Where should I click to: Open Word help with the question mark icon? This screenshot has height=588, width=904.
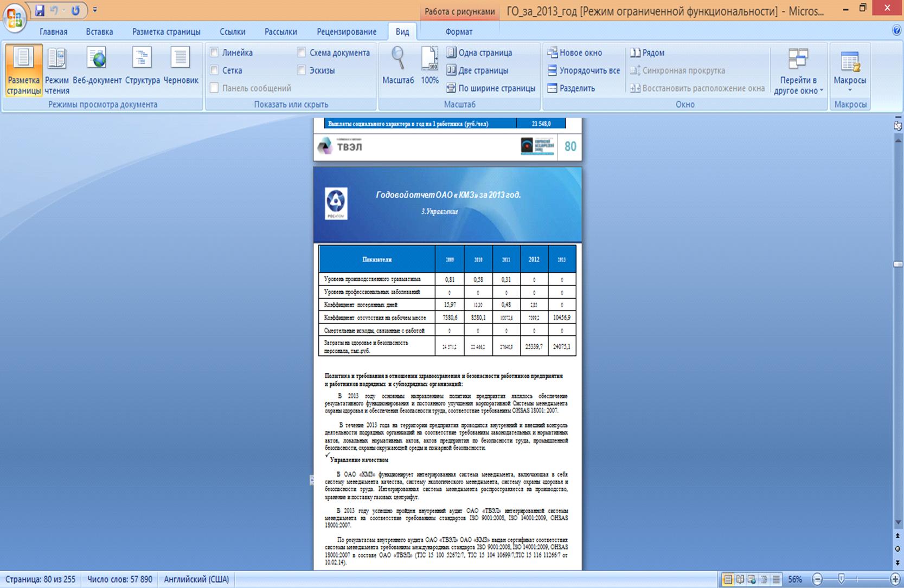pyautogui.click(x=896, y=31)
